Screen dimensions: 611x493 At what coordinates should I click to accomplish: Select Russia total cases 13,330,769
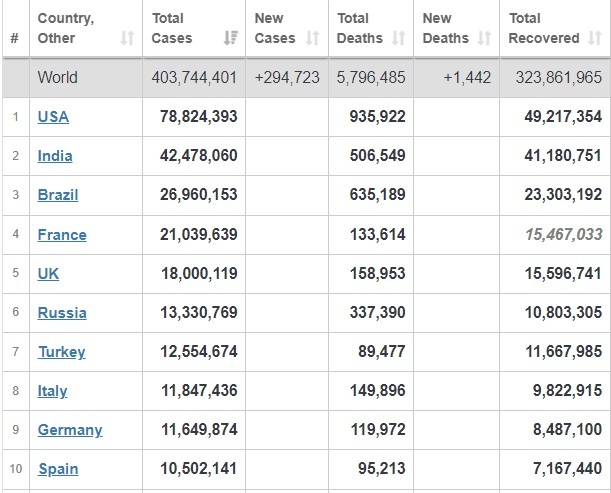[199, 312]
